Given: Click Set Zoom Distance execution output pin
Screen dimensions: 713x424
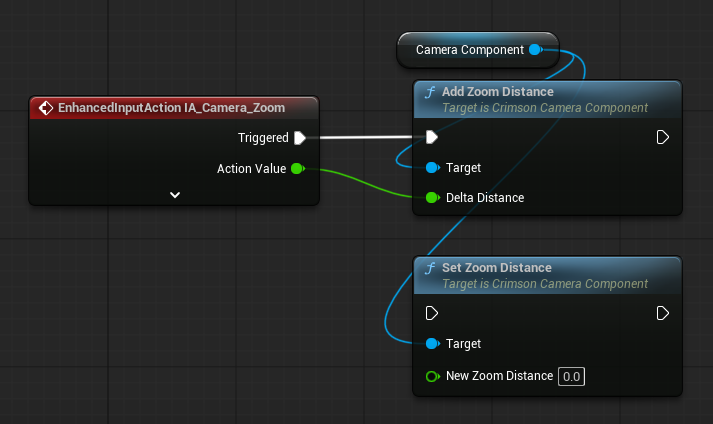Looking at the screenshot, I should (663, 313).
